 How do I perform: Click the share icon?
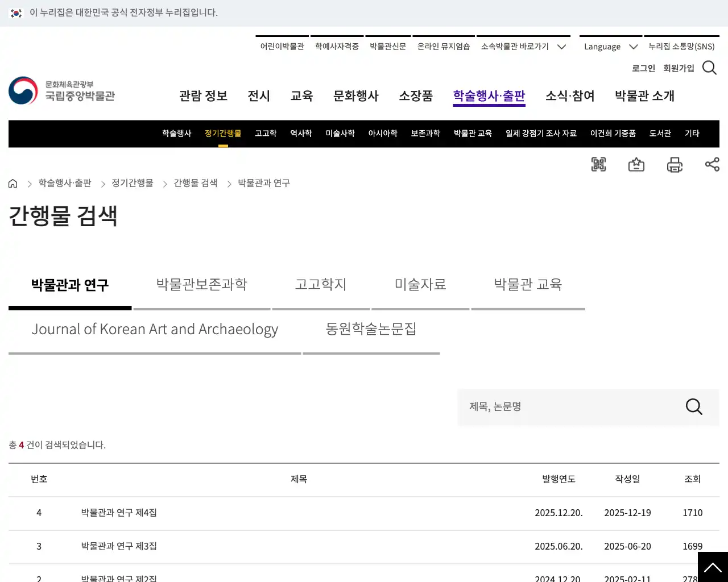pyautogui.click(x=712, y=164)
